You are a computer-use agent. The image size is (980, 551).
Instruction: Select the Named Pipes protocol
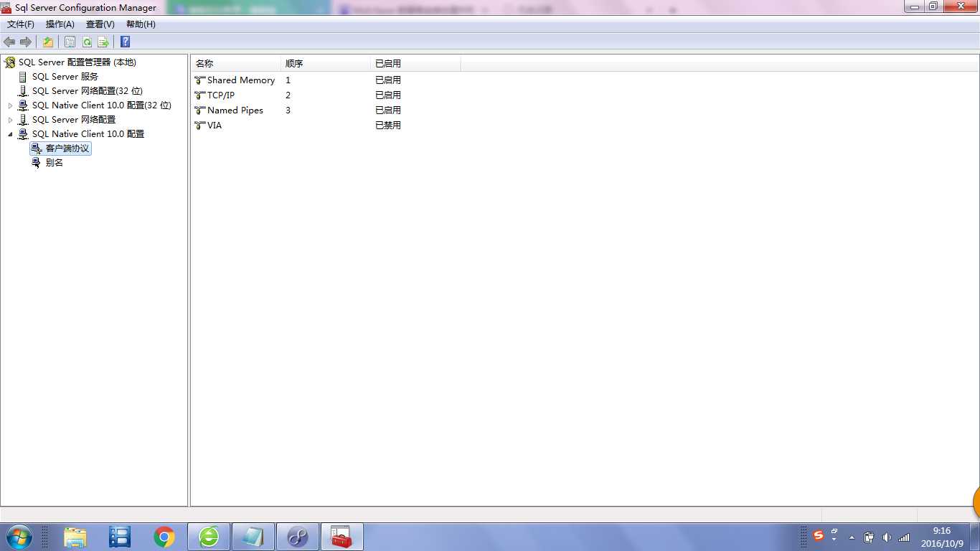click(235, 110)
